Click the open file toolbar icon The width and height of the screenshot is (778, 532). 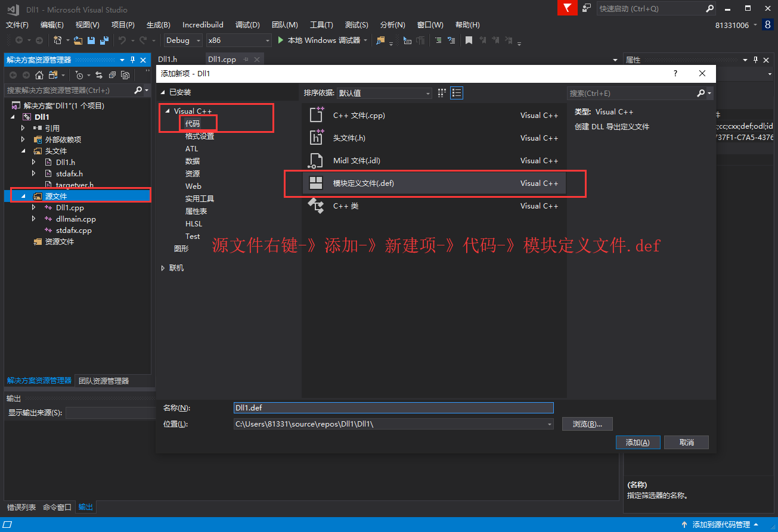coord(78,41)
